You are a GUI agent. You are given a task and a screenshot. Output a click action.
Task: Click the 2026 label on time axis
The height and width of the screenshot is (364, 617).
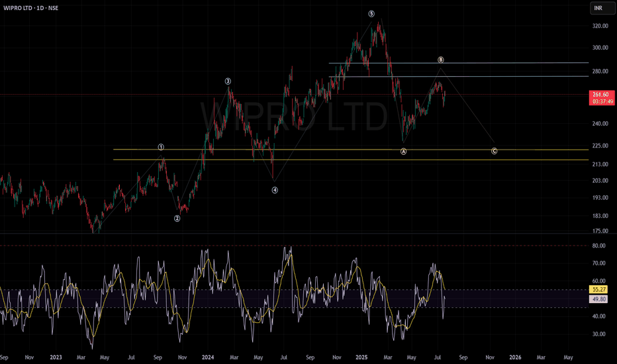[x=515, y=357]
